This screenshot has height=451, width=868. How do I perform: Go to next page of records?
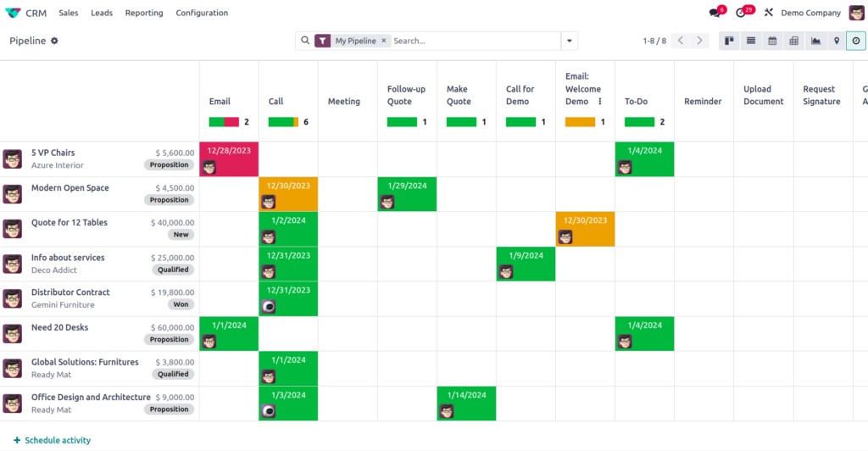pos(700,41)
